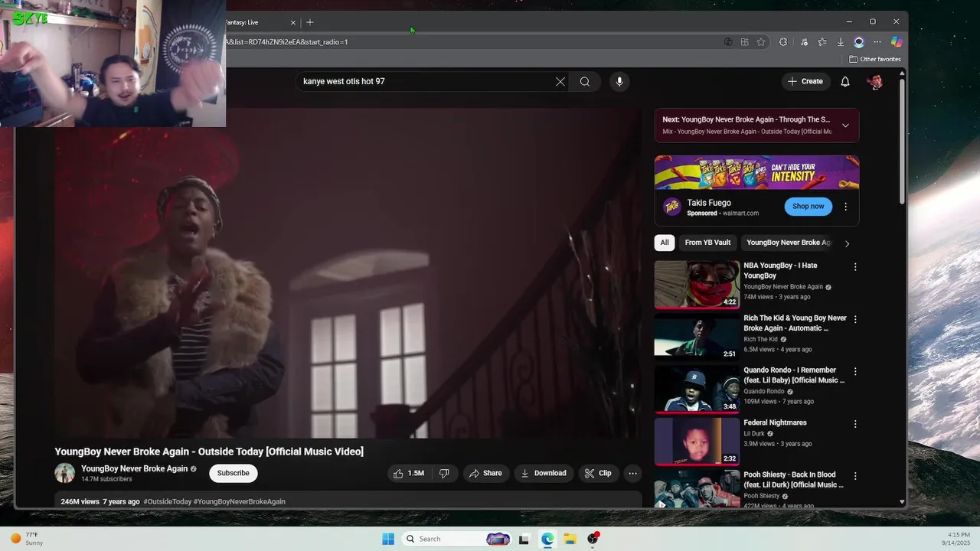Click Shop now on Takis ad
The width and height of the screenshot is (980, 551).
click(808, 206)
